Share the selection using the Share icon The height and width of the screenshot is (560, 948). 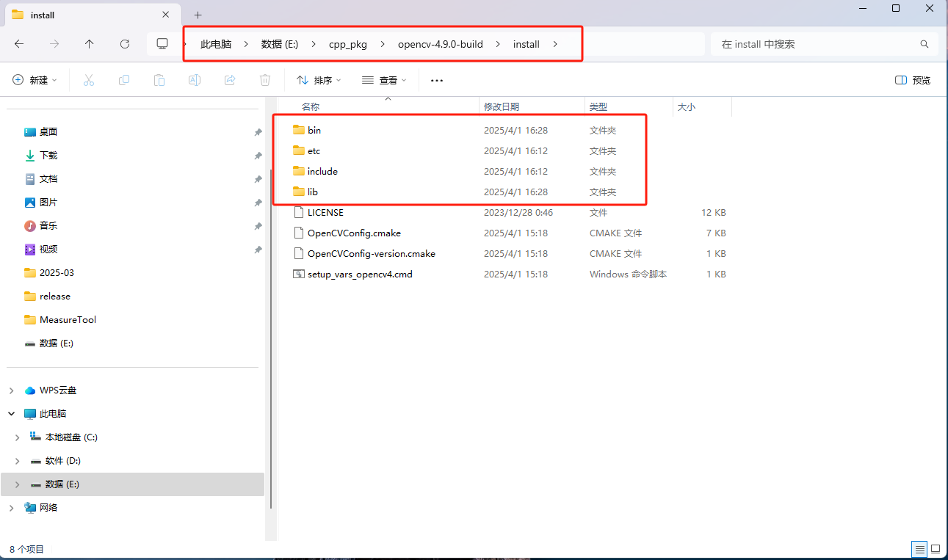(x=230, y=80)
